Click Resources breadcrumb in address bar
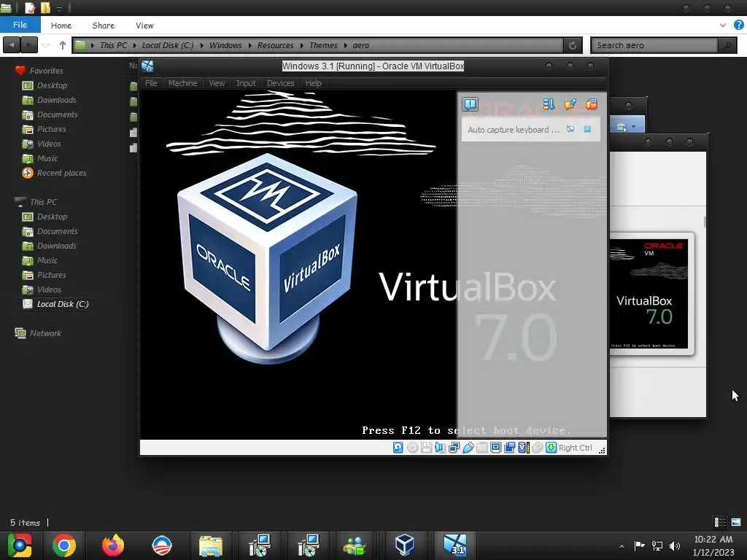The width and height of the screenshot is (747, 560). [x=275, y=45]
